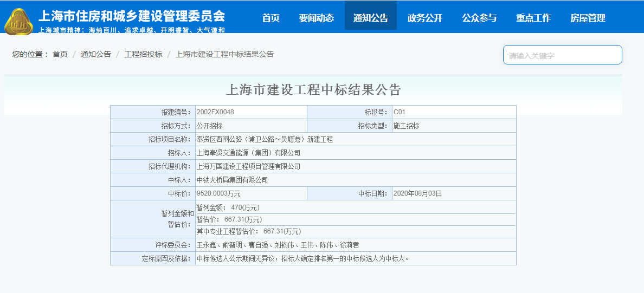
Task: Switch to the 房屋管理 section
Action: click(588, 18)
